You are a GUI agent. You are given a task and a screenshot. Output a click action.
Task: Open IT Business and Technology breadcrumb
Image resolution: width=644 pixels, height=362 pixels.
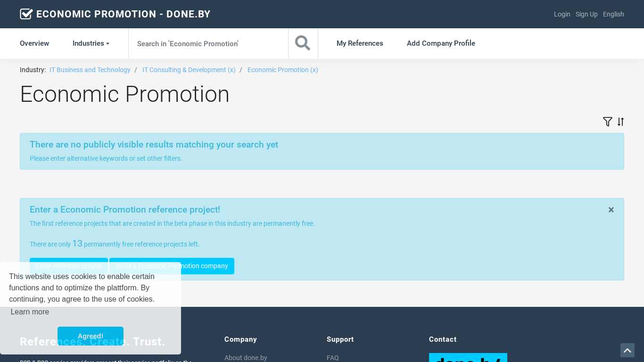pos(90,70)
